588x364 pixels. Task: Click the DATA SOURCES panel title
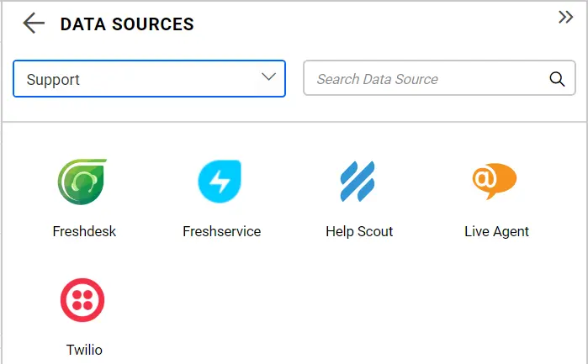point(127,24)
